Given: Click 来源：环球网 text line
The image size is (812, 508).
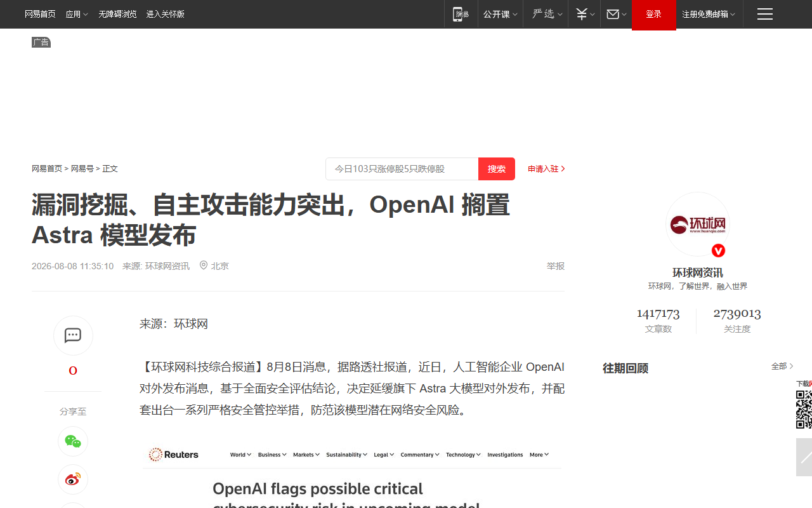Looking at the screenshot, I should [x=174, y=324].
